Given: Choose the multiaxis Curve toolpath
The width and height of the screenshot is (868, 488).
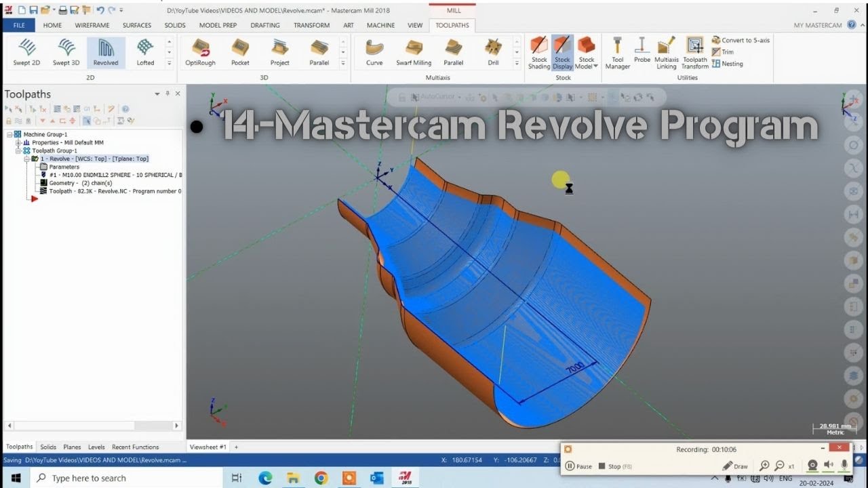Looking at the screenshot, I should coord(374,52).
